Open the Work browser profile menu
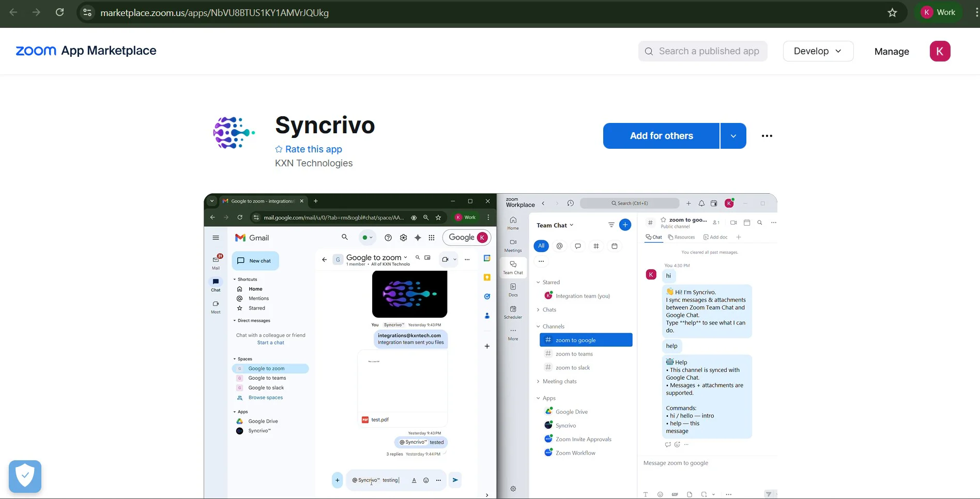980x499 pixels. coord(939,12)
